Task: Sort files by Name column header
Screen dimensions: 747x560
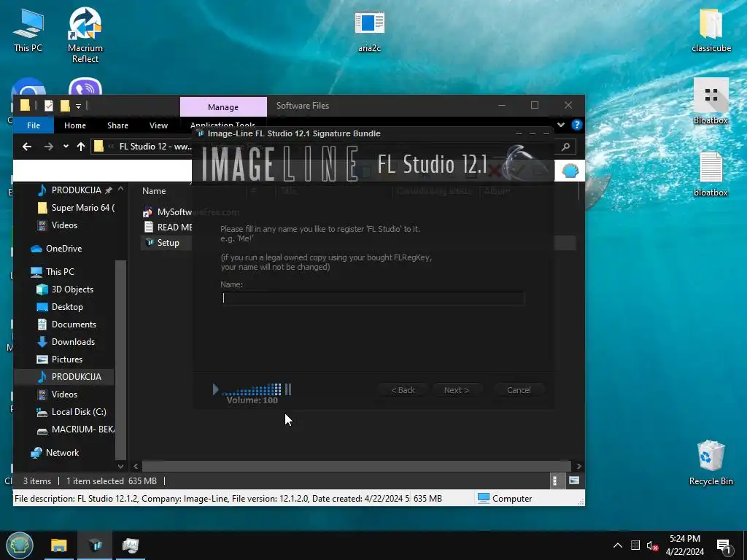Action: coord(154,191)
